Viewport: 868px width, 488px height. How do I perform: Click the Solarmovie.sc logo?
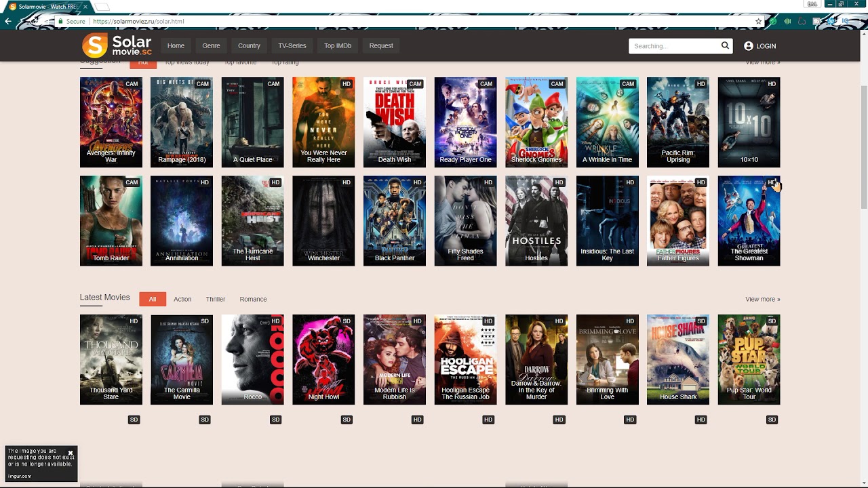pyautogui.click(x=117, y=45)
